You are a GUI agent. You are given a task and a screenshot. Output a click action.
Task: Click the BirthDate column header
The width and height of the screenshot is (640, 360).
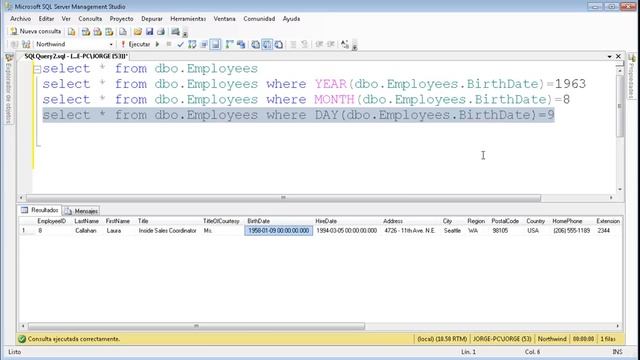(258, 221)
